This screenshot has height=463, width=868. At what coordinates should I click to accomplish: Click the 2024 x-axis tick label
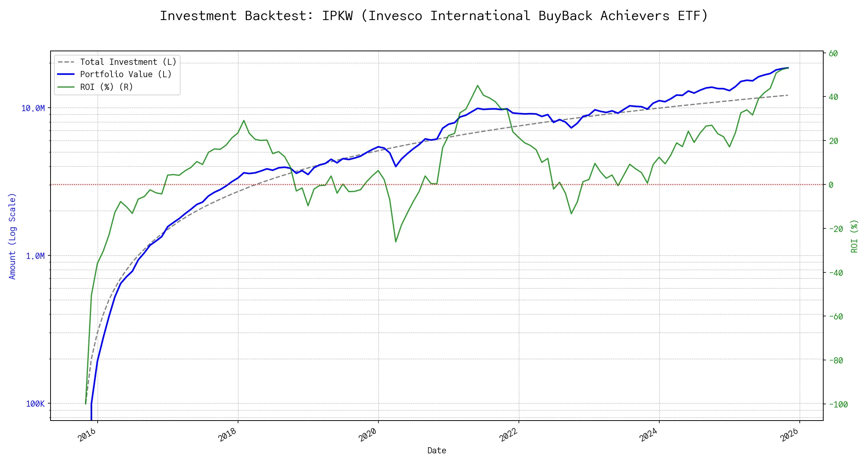click(x=648, y=435)
